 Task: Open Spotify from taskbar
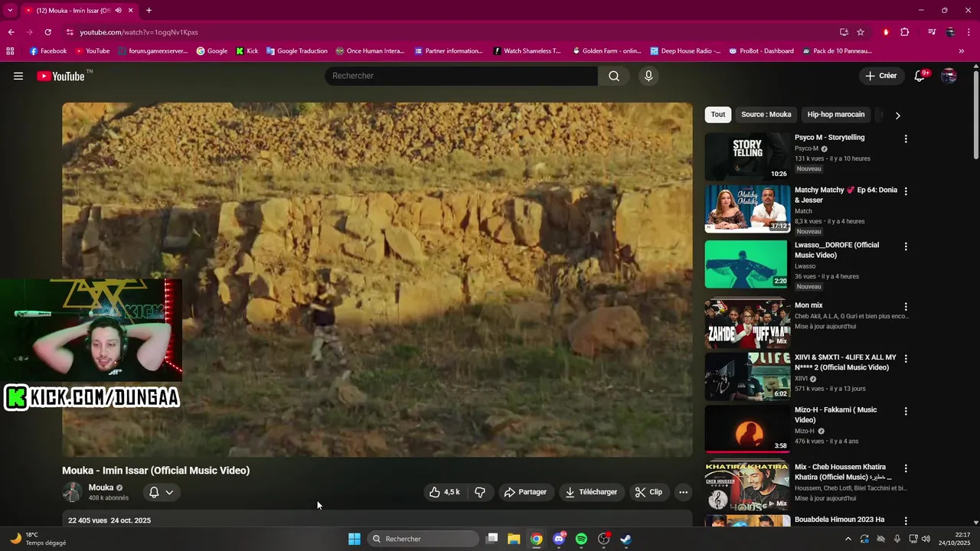point(581,539)
